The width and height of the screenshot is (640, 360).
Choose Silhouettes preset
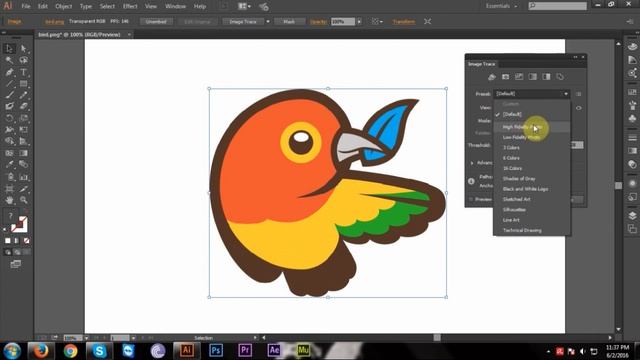tap(531, 209)
